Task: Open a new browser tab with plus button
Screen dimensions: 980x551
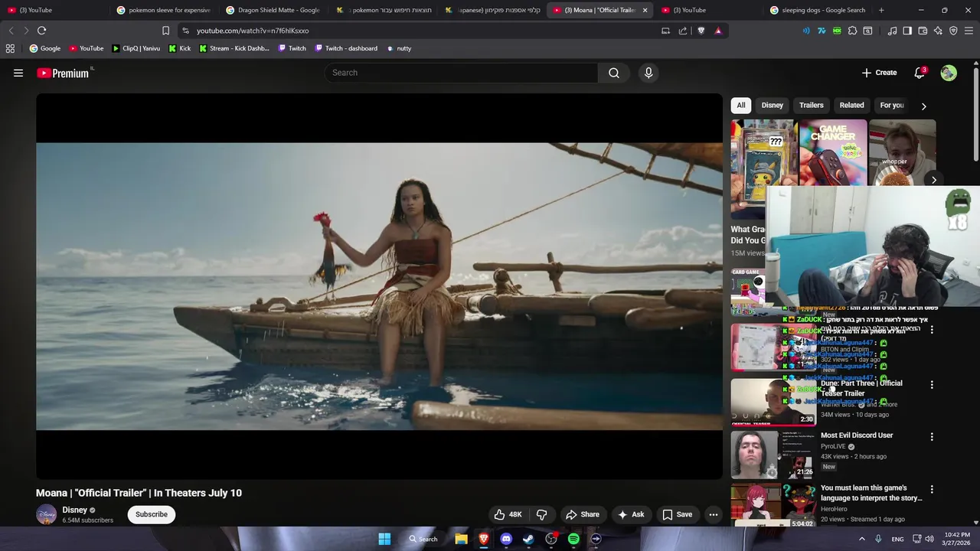Action: pyautogui.click(x=881, y=10)
